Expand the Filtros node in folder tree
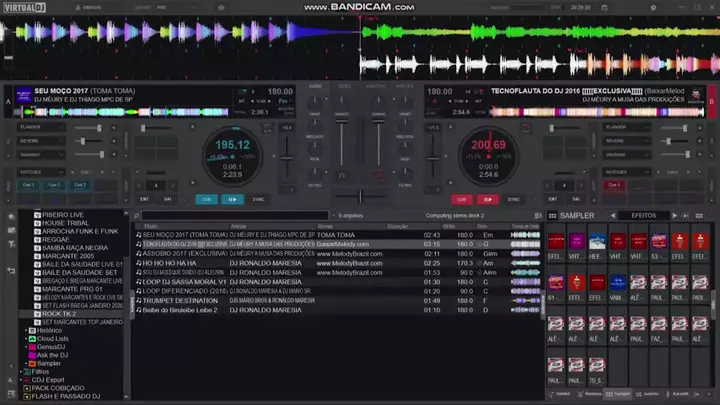 [x=22, y=371]
